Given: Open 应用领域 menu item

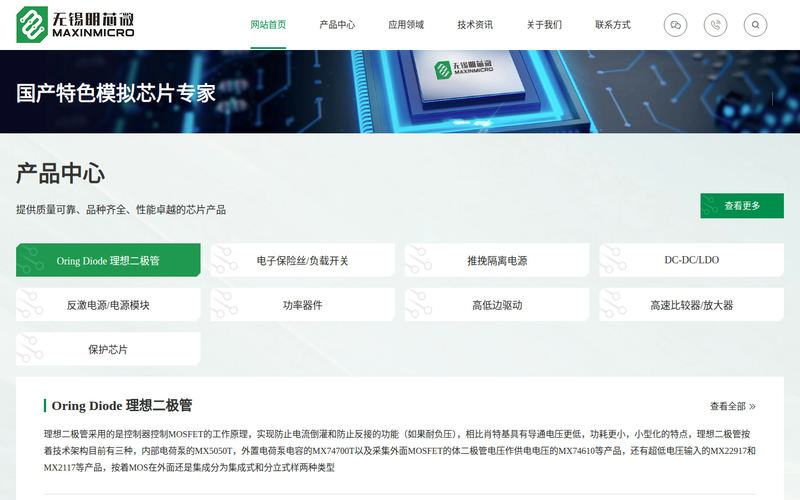Looking at the screenshot, I should point(406,24).
